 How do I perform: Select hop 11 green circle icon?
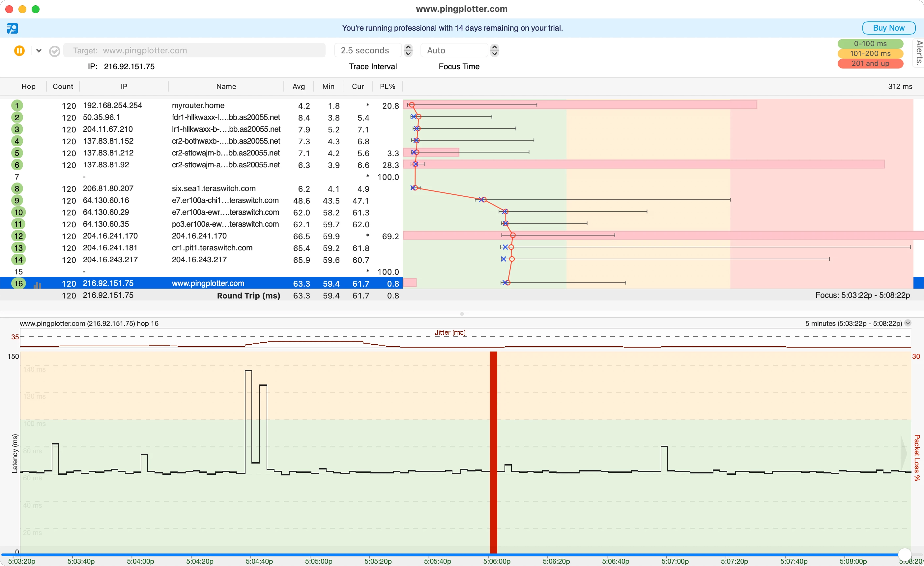(18, 224)
